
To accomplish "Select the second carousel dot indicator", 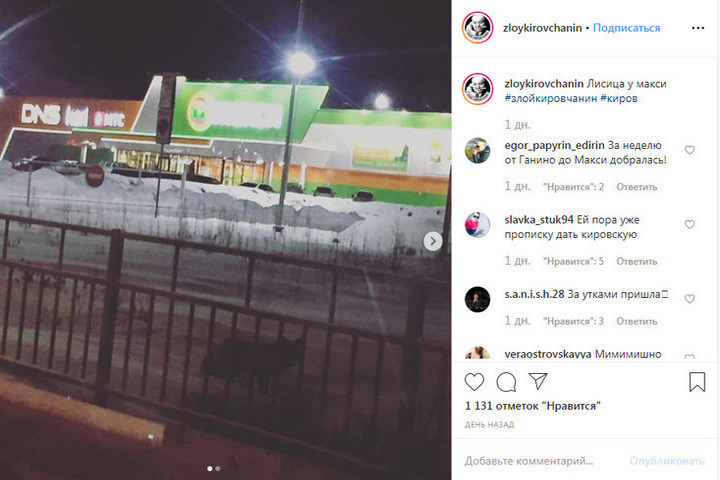I will coord(218,469).
